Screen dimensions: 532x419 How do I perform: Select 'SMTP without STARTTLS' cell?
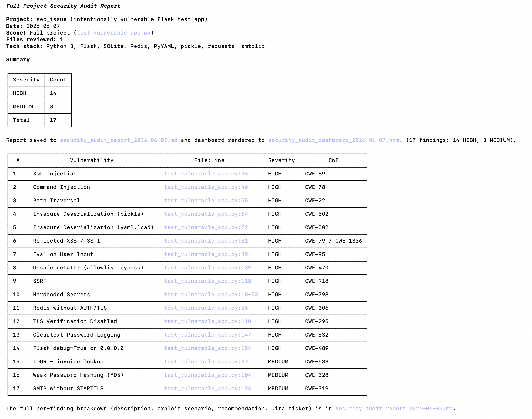[93, 388]
